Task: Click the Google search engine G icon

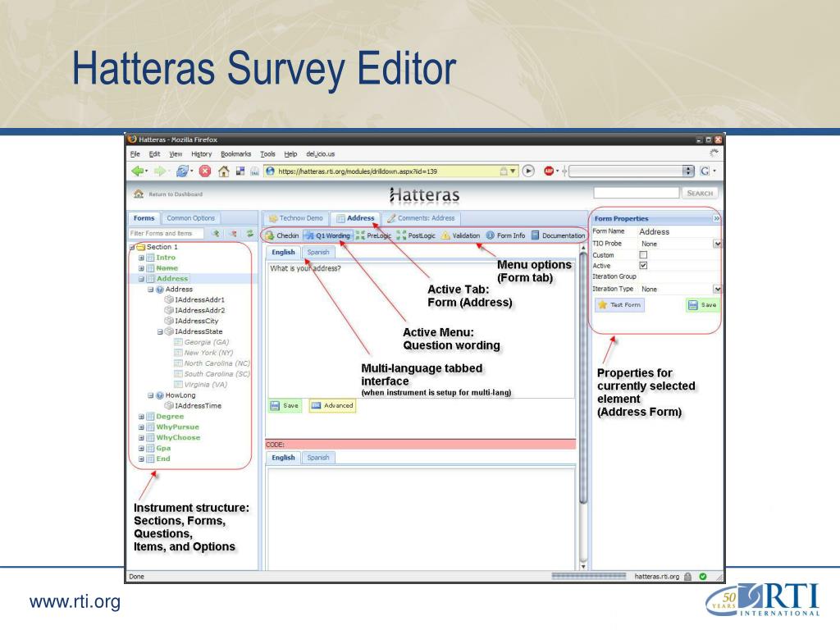Action: point(705,171)
